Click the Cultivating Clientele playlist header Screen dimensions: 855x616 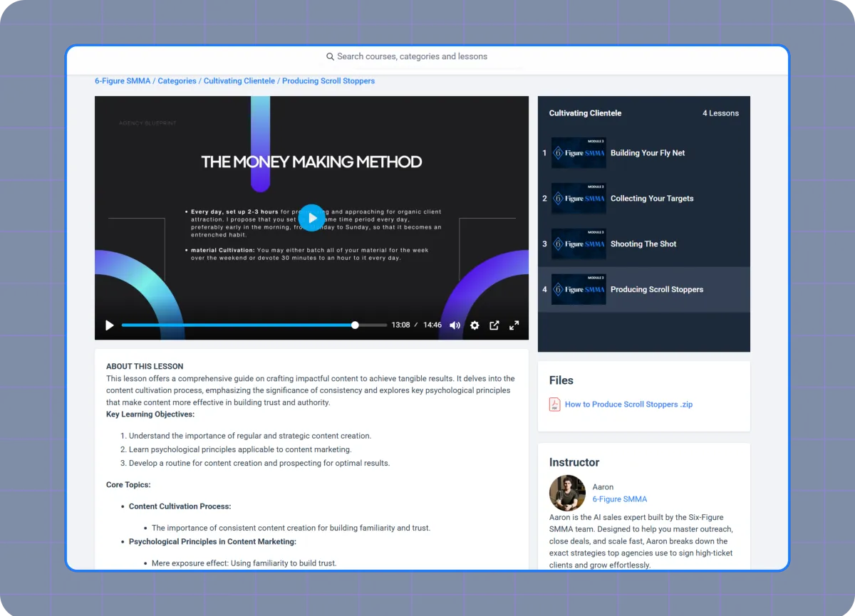click(x=585, y=113)
